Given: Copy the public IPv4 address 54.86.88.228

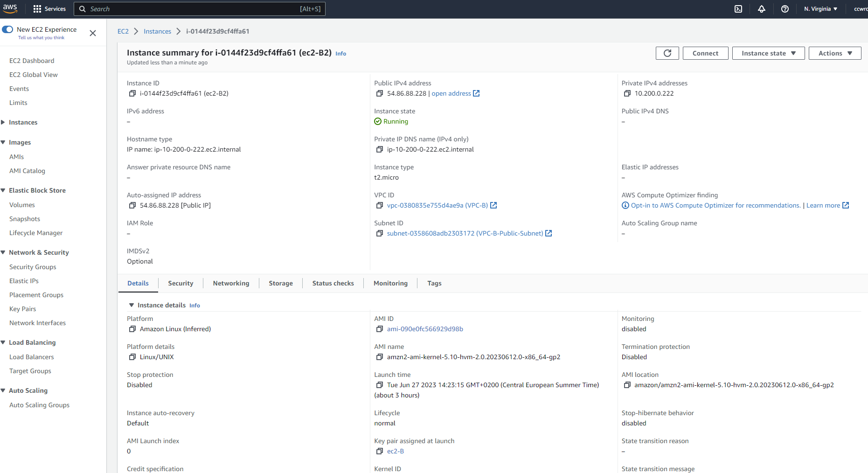Looking at the screenshot, I should coord(380,94).
